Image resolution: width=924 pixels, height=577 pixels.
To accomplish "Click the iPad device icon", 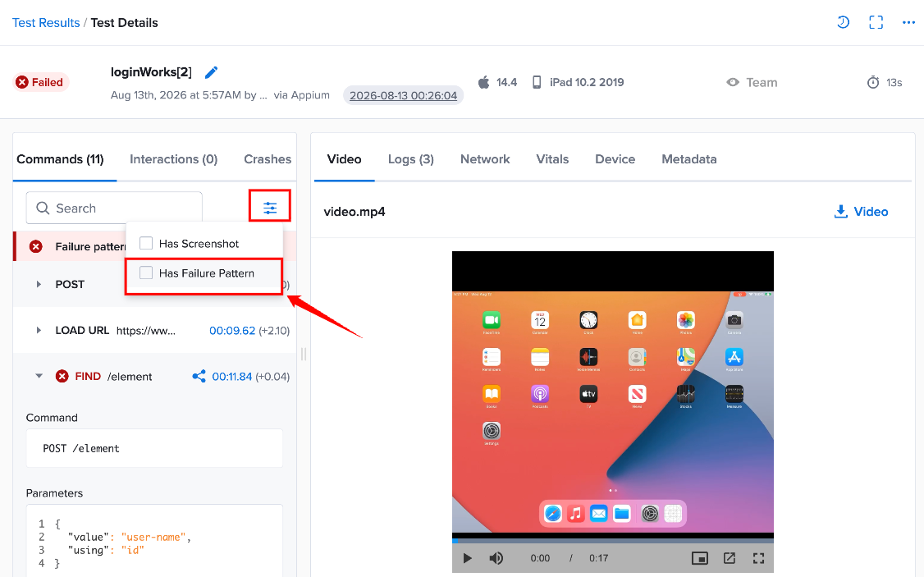I will coord(536,82).
